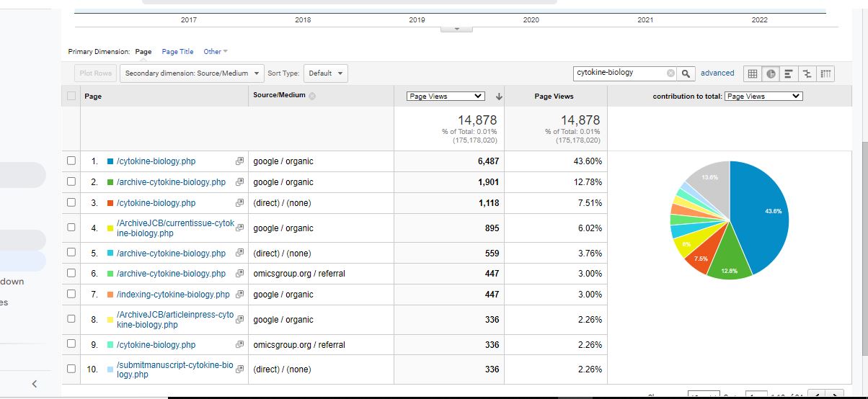Open Sort Type Default dropdown

[x=327, y=73]
